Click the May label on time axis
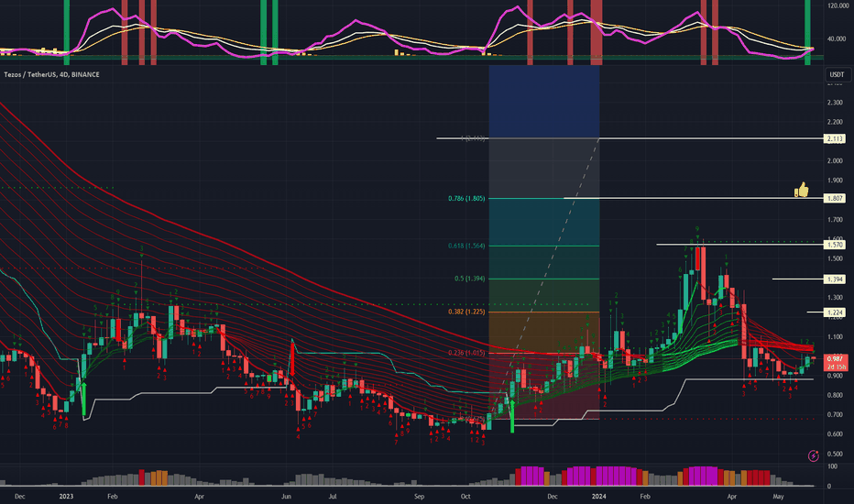Image resolution: width=854 pixels, height=504 pixels. tap(778, 497)
